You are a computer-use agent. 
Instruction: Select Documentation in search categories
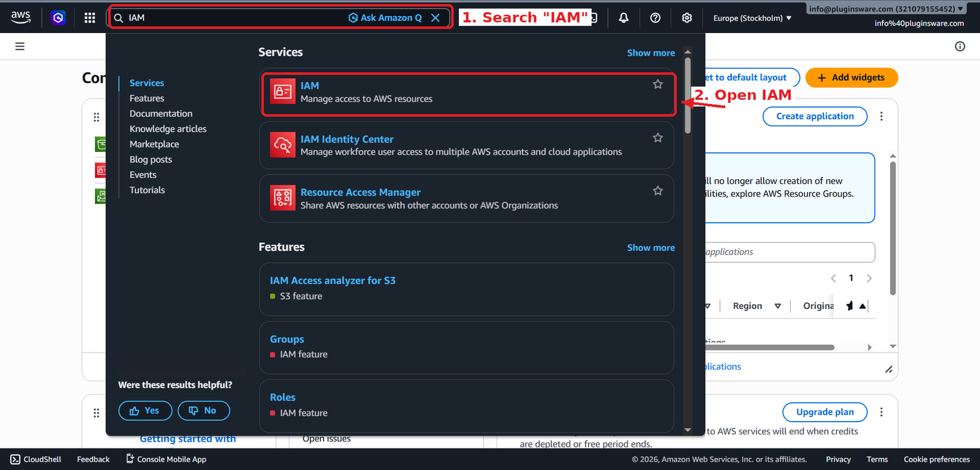click(x=161, y=114)
